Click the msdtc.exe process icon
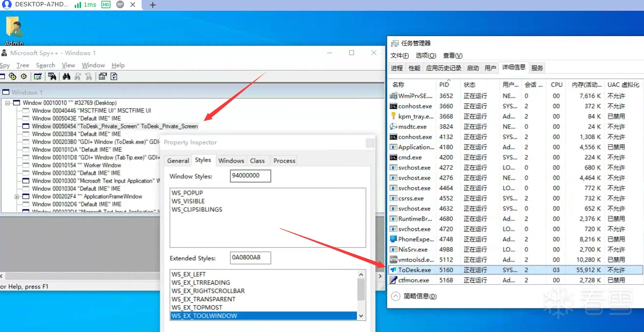This screenshot has width=644, height=332. click(x=394, y=126)
